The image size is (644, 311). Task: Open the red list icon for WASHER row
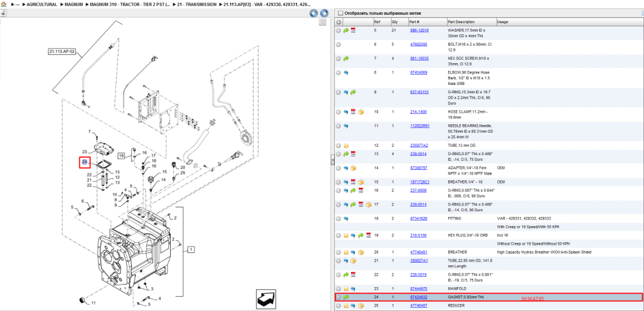point(353,30)
